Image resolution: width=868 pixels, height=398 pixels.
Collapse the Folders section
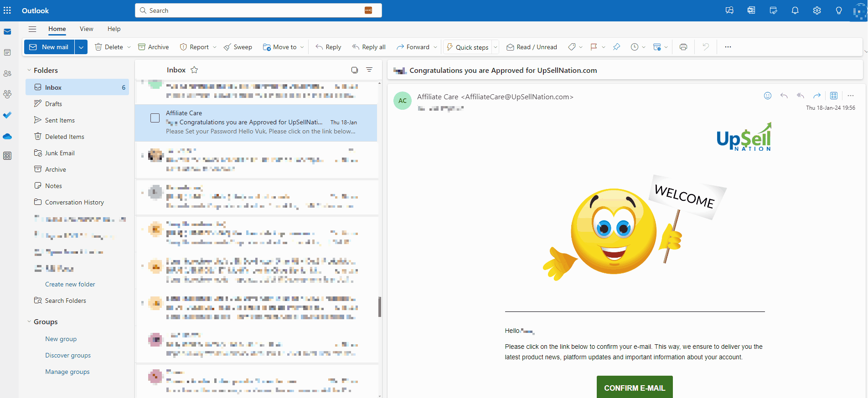(29, 71)
